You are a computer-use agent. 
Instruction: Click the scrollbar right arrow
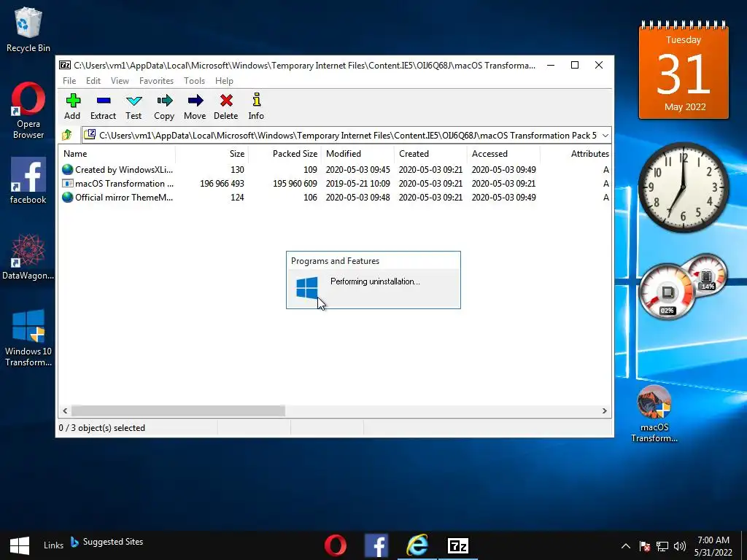tap(605, 411)
